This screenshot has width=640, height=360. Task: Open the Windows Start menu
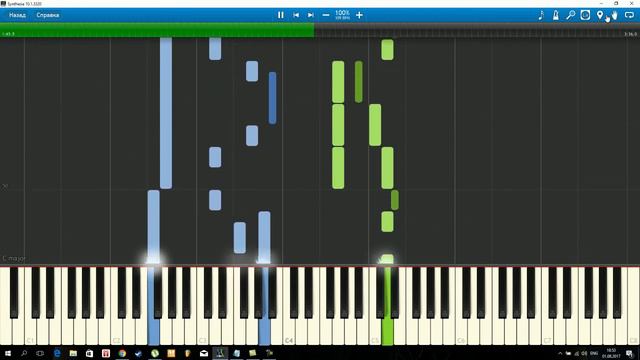click(x=8, y=353)
